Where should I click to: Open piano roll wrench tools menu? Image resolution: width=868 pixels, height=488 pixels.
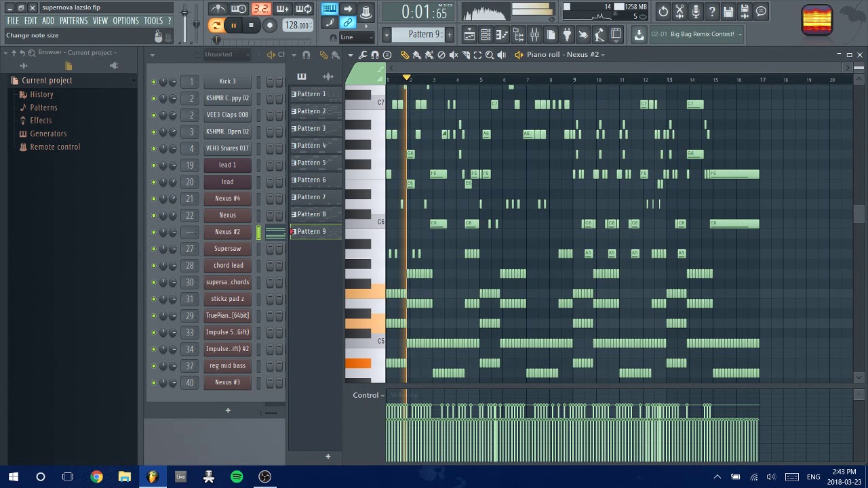coord(363,55)
